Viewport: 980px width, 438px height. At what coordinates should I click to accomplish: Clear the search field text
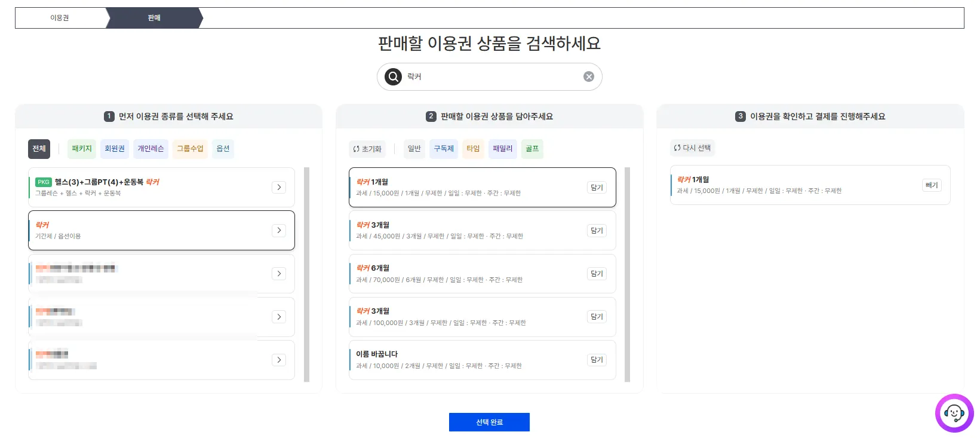coord(588,77)
